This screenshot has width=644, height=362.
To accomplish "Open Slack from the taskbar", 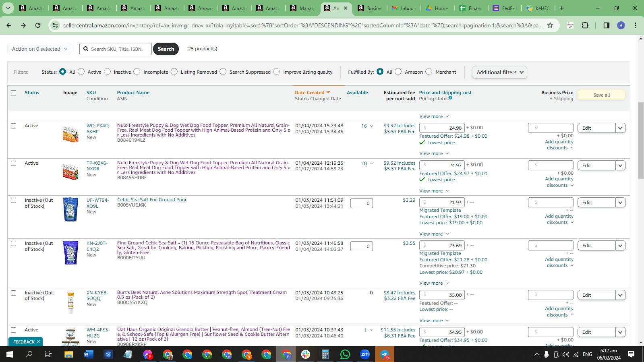I will pyautogui.click(x=306, y=354).
